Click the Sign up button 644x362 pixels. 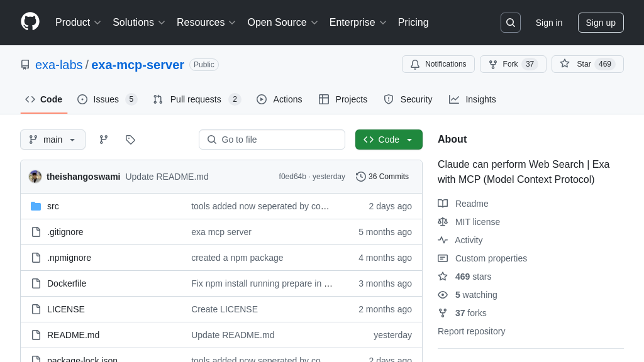pyautogui.click(x=601, y=23)
